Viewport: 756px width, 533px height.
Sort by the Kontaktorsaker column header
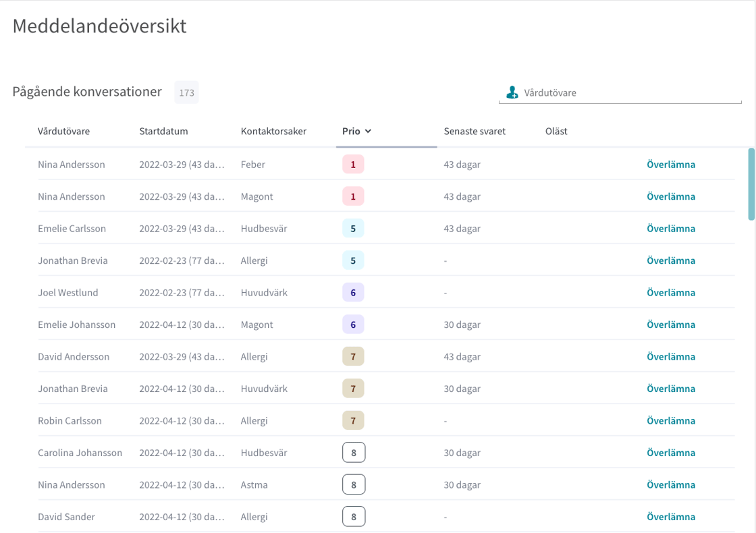[x=273, y=131]
